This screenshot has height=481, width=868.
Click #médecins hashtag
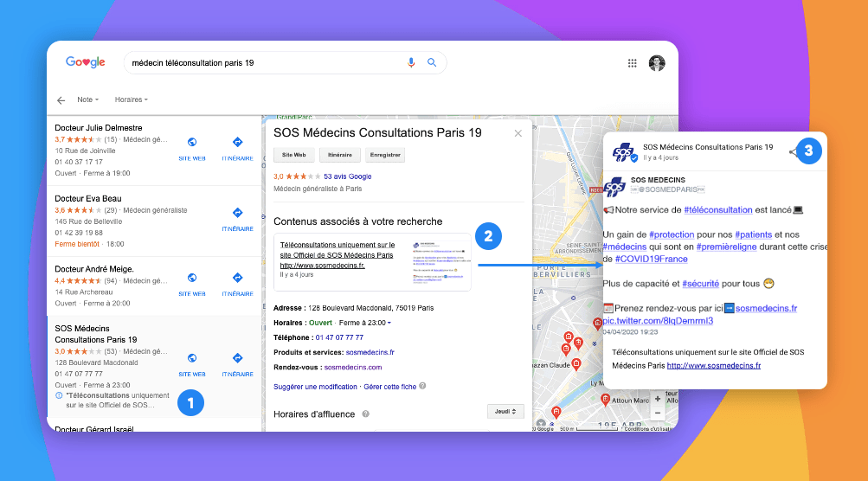point(625,247)
